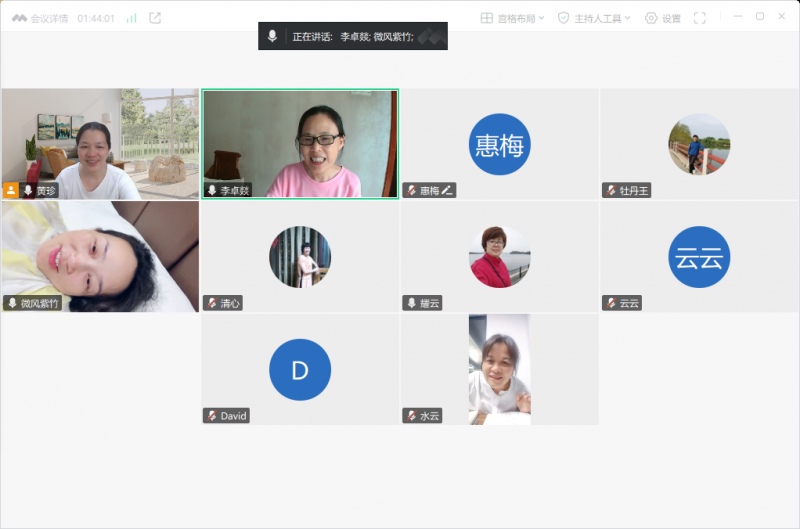The image size is (800, 529).
Task: Click the pen icon beside 惠梅's name
Action: [x=448, y=190]
